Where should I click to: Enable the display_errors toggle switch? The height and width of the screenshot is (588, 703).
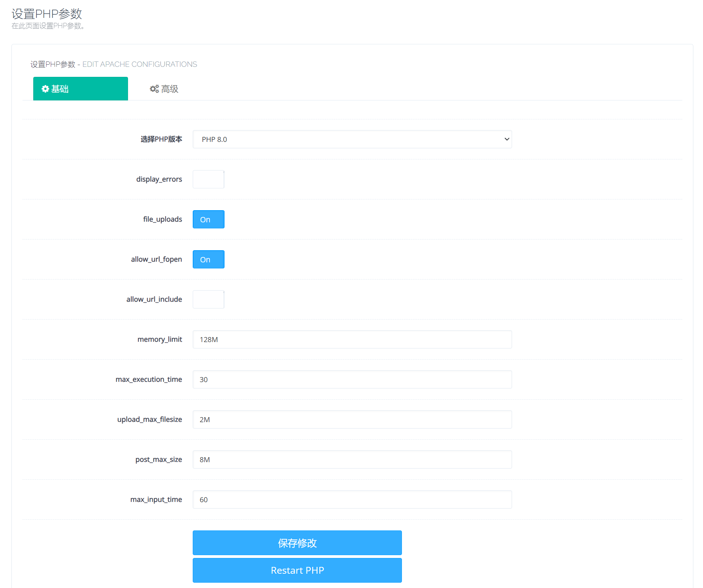(x=208, y=179)
